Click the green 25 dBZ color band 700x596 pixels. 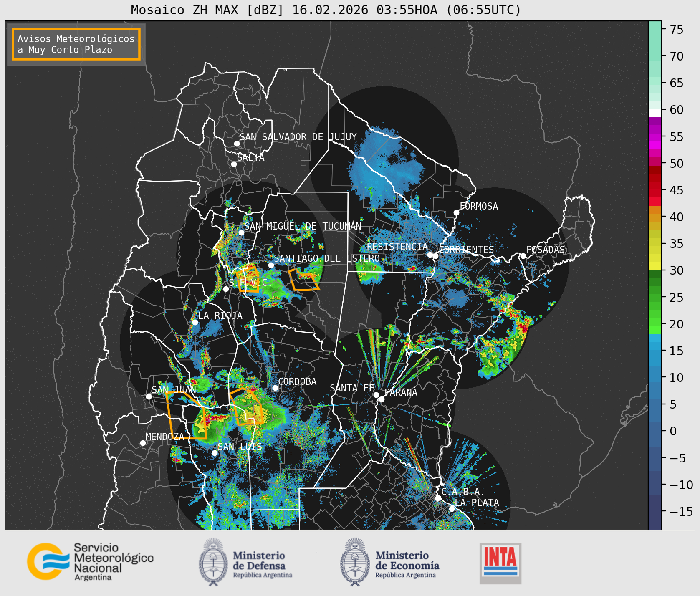coord(655,298)
